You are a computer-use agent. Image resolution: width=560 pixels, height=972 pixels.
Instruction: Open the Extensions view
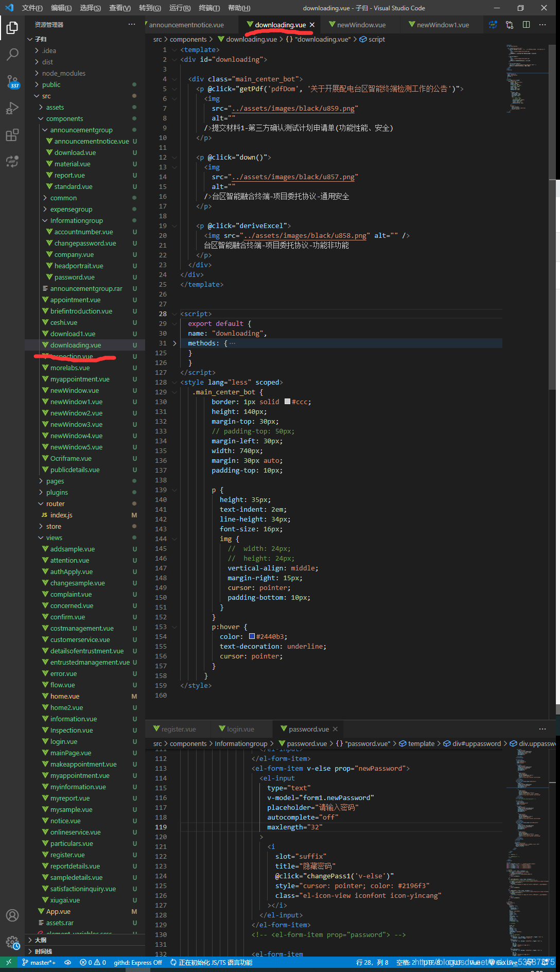click(x=12, y=135)
